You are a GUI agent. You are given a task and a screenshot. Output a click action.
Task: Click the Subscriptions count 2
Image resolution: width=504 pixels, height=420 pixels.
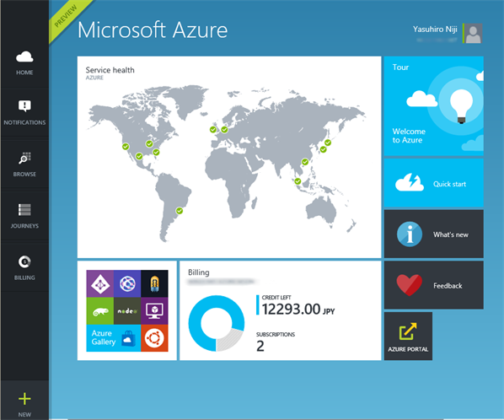[x=260, y=346]
